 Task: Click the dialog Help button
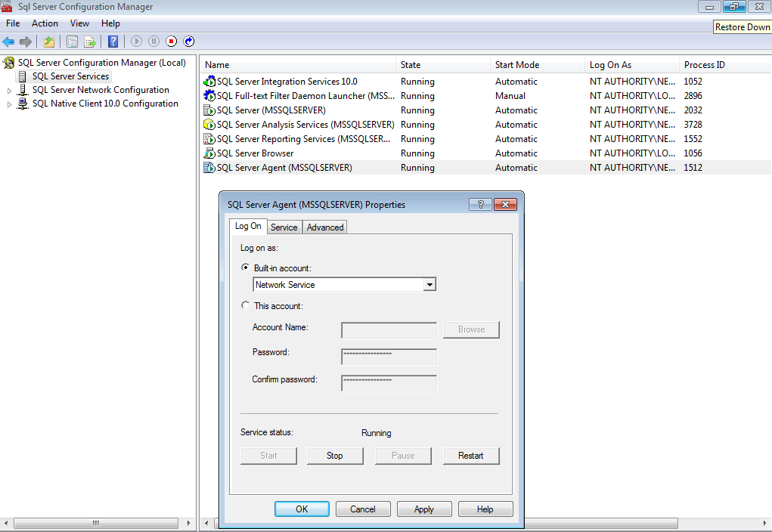pyautogui.click(x=485, y=509)
